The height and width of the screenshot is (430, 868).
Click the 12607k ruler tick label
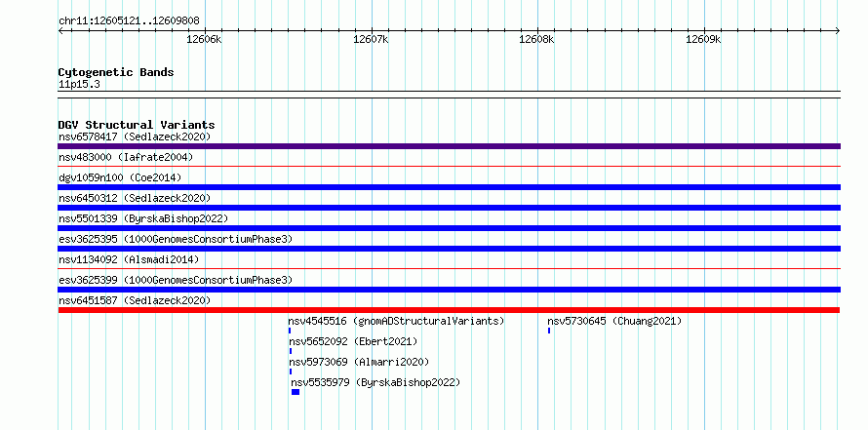coord(371,39)
